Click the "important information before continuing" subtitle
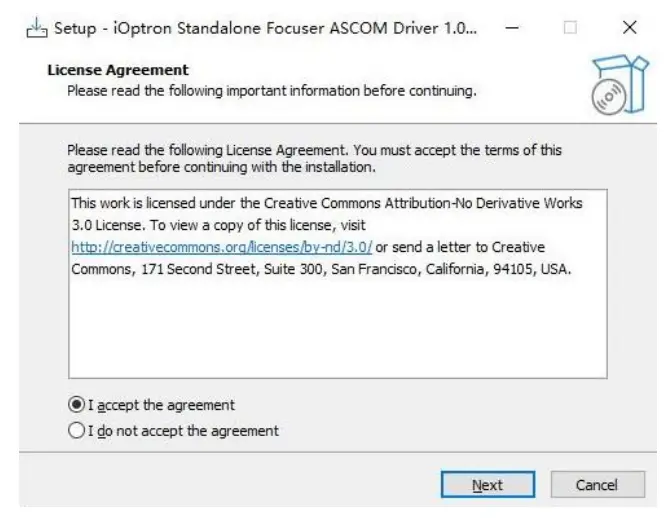This screenshot has width=672, height=518. click(271, 92)
